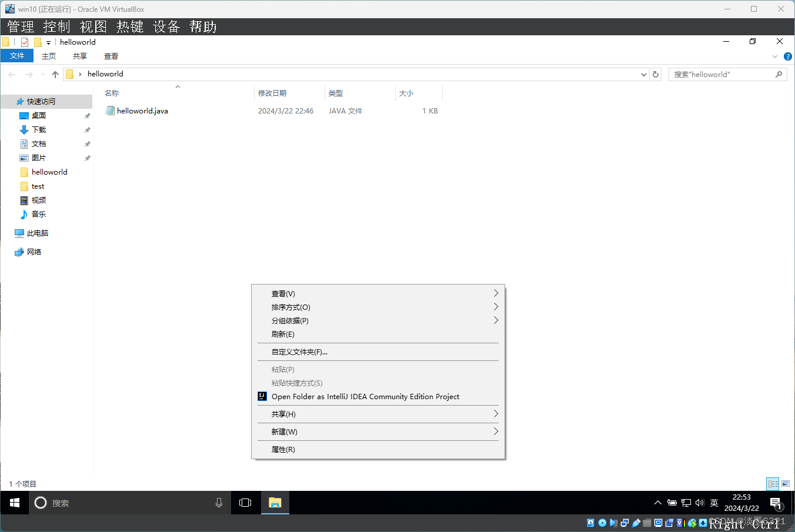
Task: Click the VirtualBox mouse integration icon
Action: 692,523
